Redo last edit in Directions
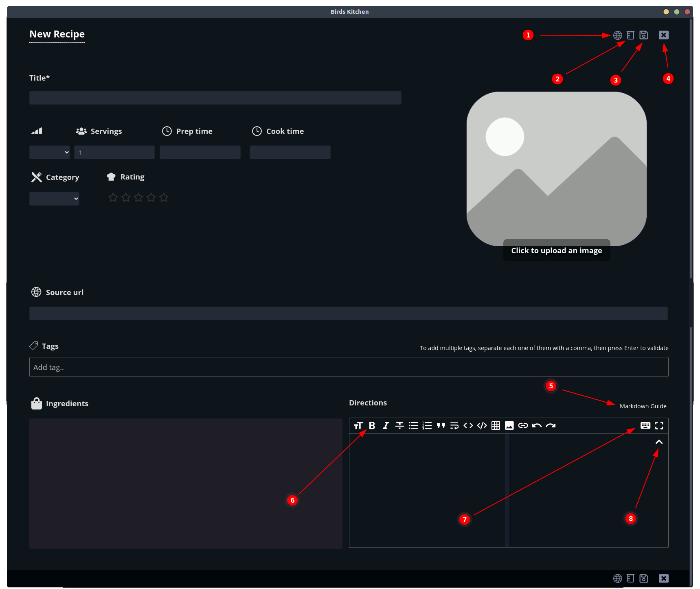 coord(551,426)
